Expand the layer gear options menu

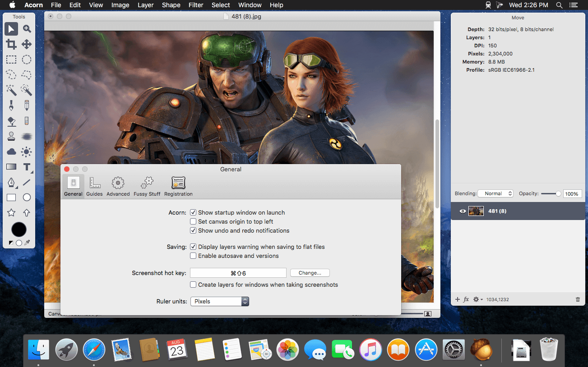click(477, 299)
